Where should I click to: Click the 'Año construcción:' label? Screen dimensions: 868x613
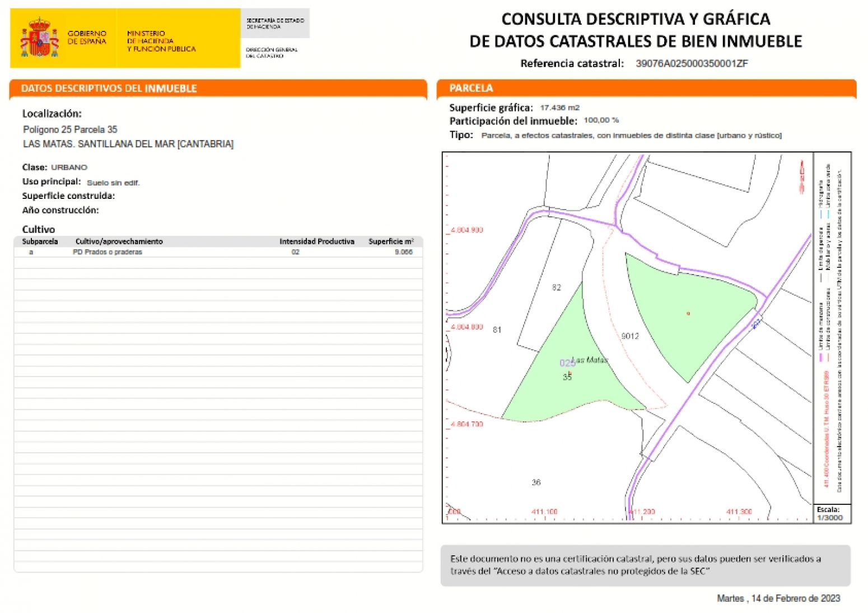coord(60,210)
